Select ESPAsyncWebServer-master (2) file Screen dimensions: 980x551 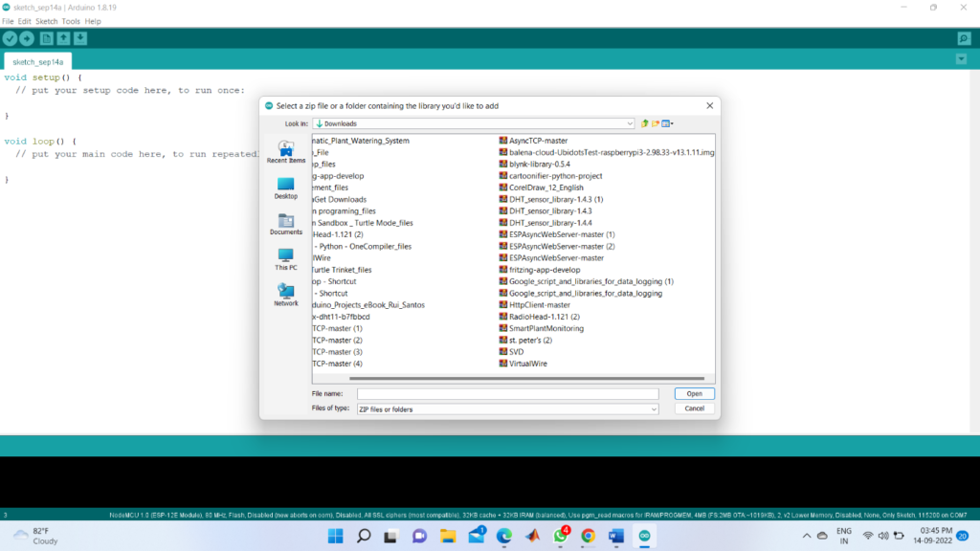coord(557,246)
